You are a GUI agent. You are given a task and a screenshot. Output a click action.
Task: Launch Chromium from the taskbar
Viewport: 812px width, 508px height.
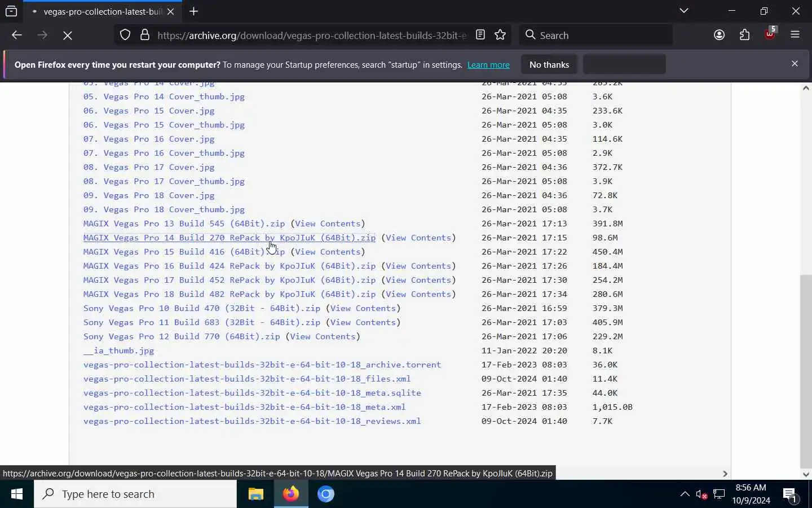pos(326,494)
